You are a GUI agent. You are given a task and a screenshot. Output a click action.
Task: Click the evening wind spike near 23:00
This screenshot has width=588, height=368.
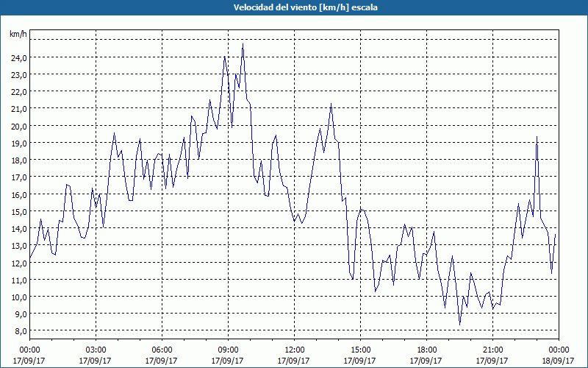[537, 137]
